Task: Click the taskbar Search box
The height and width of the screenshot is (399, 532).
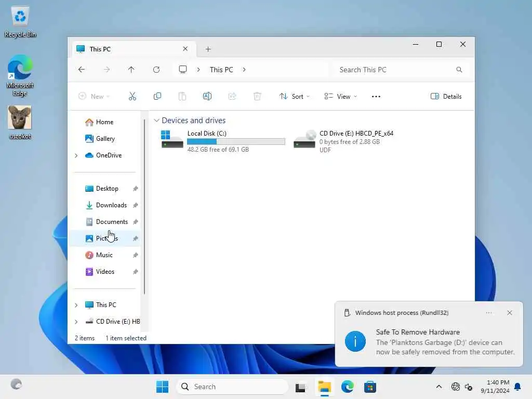Action: (232, 387)
